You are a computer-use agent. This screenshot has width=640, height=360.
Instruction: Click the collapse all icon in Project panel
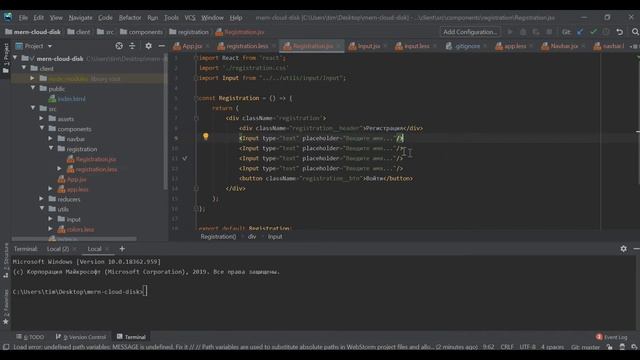click(x=132, y=46)
